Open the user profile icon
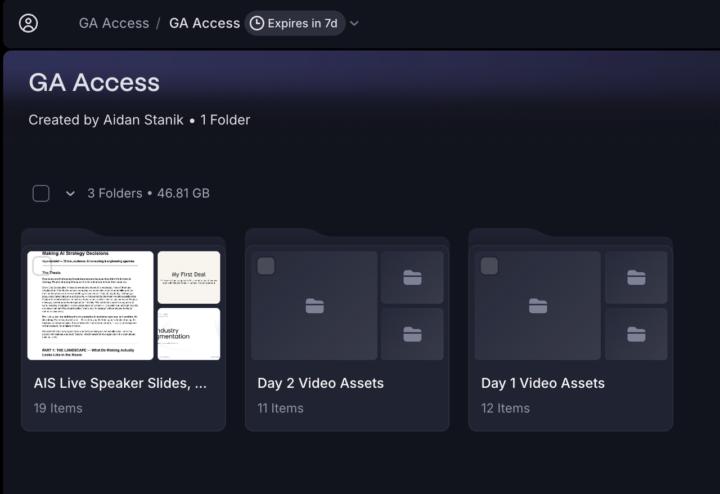720x494 pixels. pos(28,23)
